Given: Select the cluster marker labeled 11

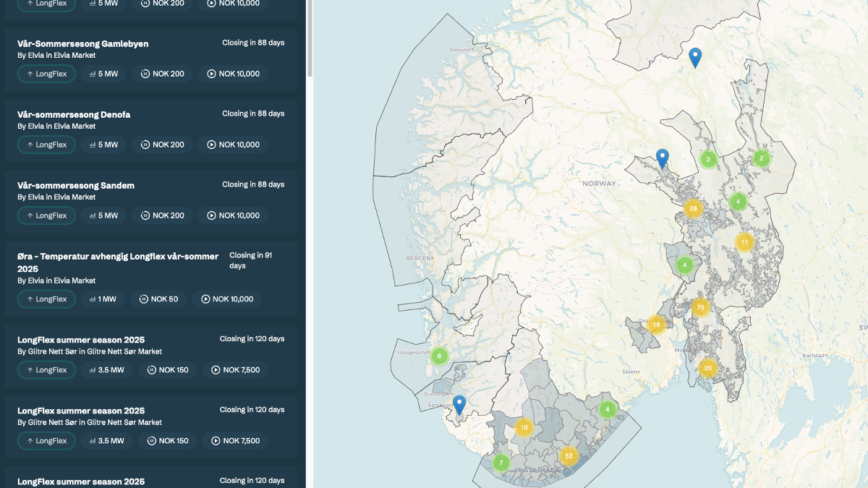Looking at the screenshot, I should click(x=744, y=242).
